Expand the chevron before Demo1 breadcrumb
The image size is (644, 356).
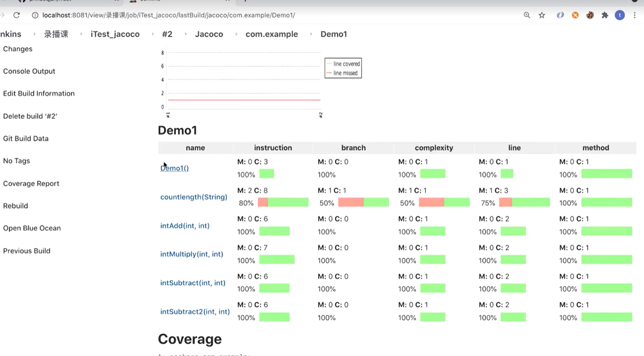point(311,34)
